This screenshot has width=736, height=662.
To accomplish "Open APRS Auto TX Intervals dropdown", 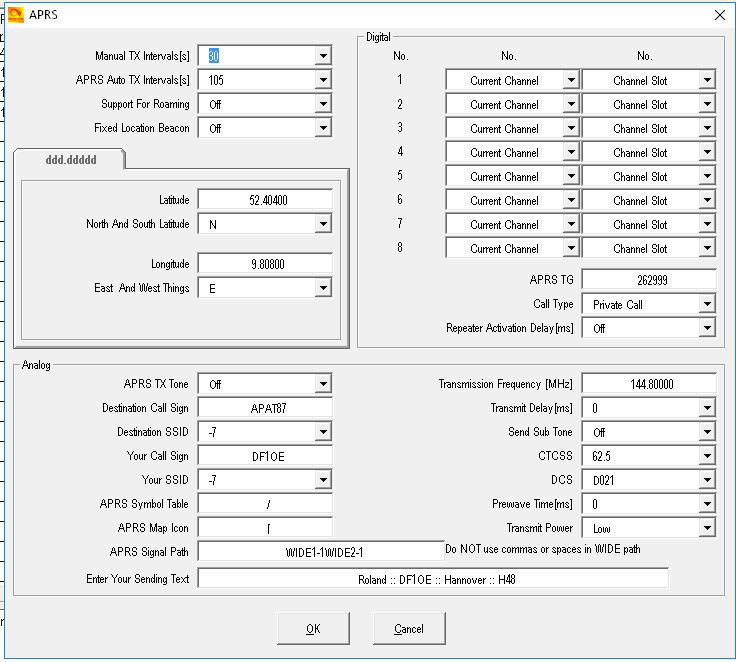I will click(323, 80).
